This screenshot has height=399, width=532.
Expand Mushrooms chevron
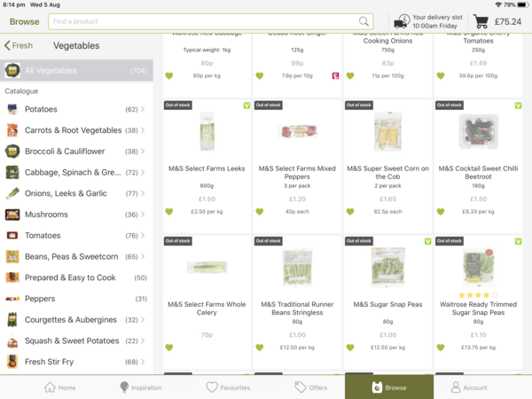click(143, 215)
